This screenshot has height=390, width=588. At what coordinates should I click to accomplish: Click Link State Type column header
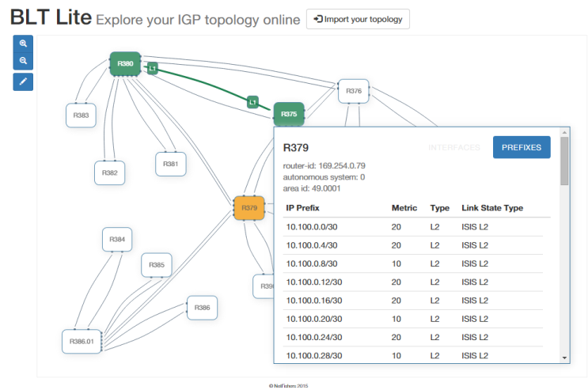(492, 208)
